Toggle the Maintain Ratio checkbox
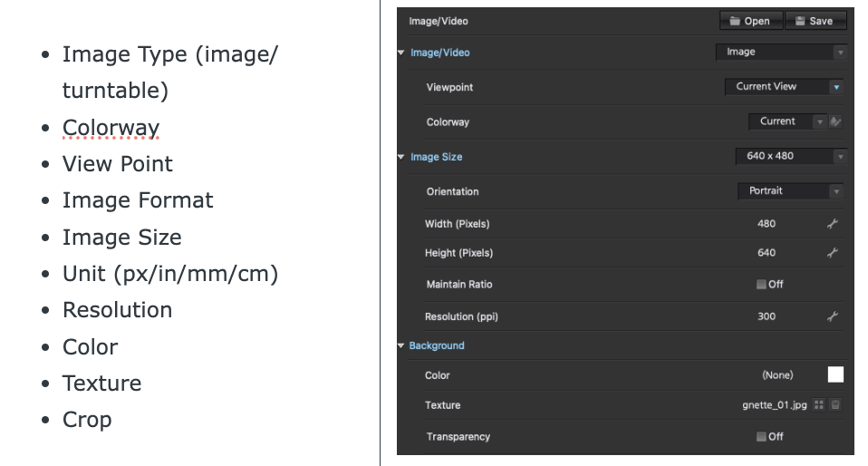 pyautogui.click(x=761, y=285)
